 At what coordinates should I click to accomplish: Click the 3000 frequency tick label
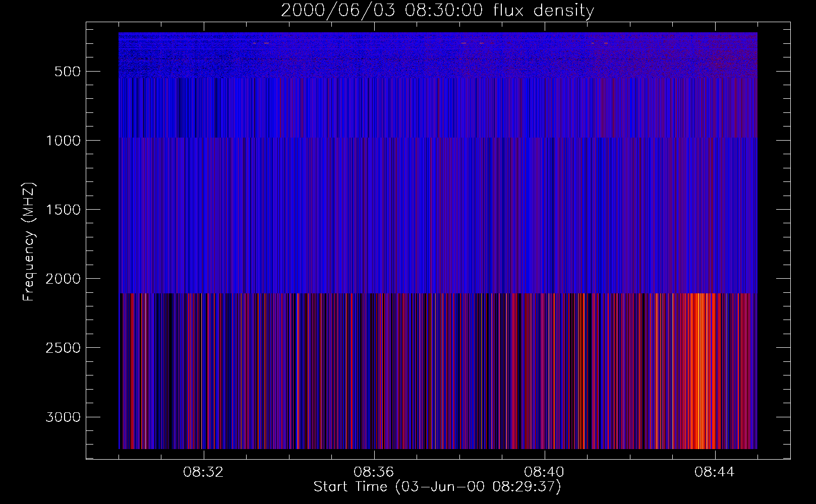[x=63, y=417]
